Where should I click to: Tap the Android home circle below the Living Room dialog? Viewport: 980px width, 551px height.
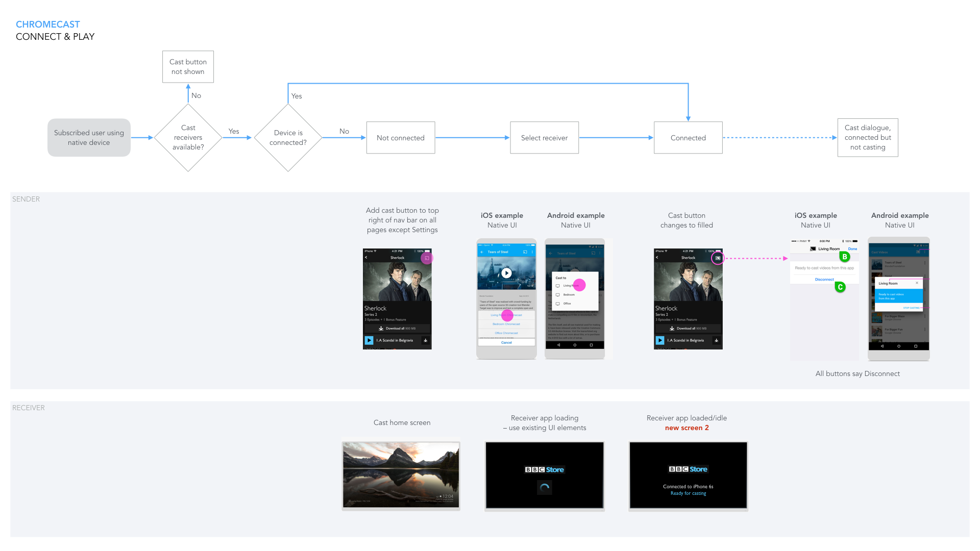tap(899, 346)
